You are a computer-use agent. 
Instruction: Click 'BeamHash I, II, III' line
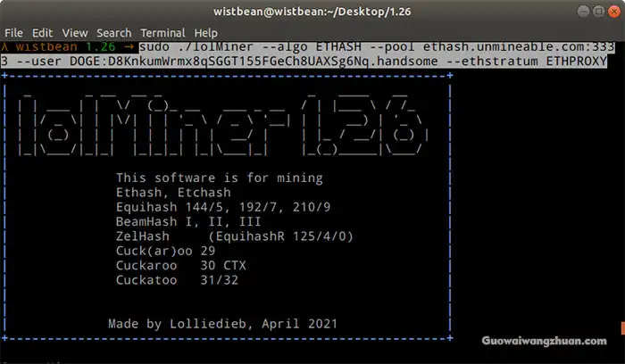pos(188,221)
